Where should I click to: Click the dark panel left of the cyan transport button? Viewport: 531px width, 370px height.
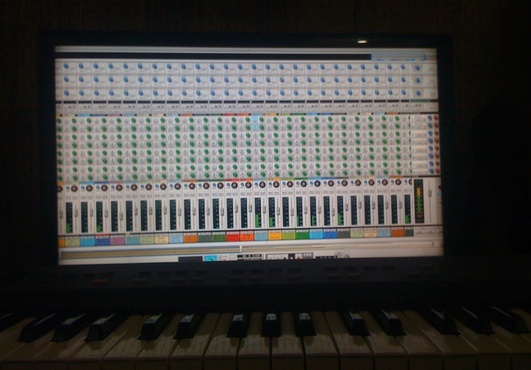[190, 259]
